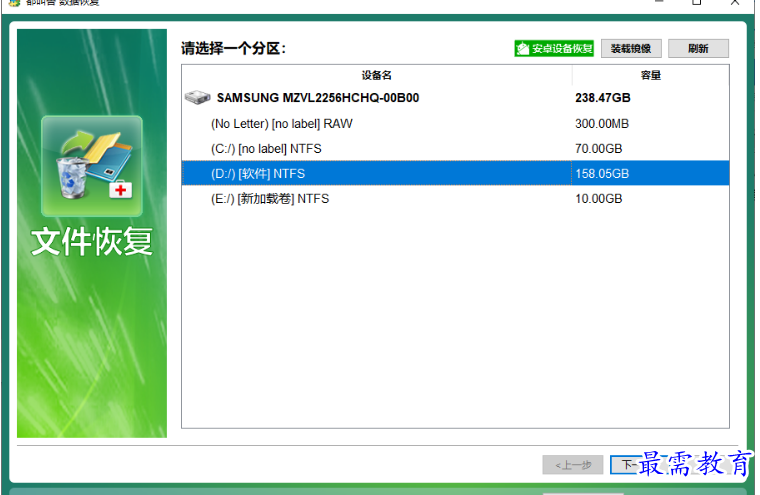Click the 装载镜像 load image button
Screen dimensions: 760x495
(x=631, y=48)
